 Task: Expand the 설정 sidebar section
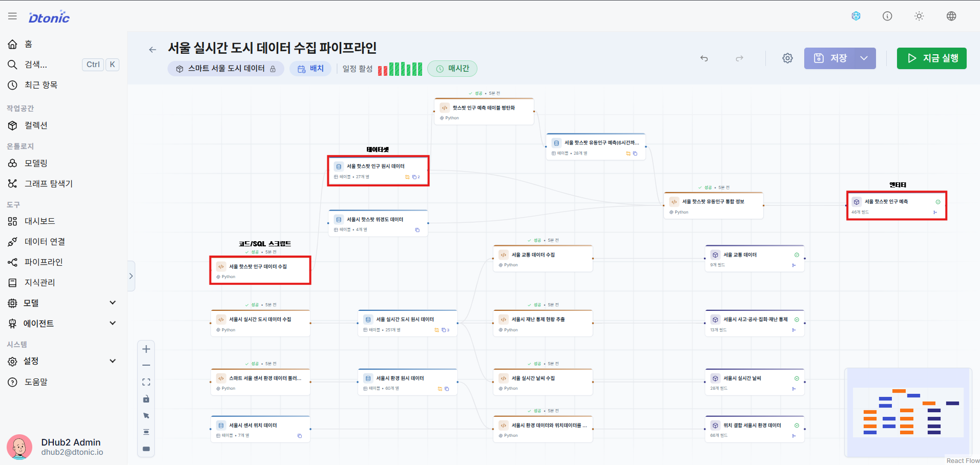(64, 361)
